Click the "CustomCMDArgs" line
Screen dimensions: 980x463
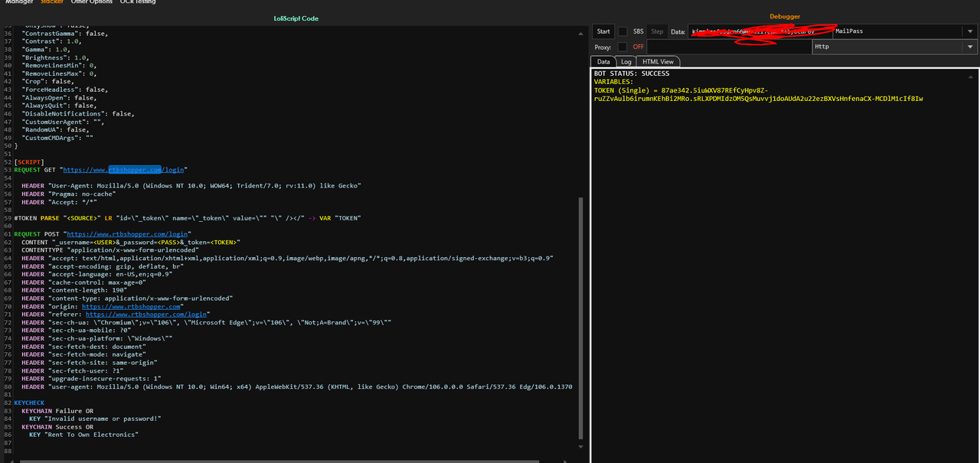(x=57, y=138)
